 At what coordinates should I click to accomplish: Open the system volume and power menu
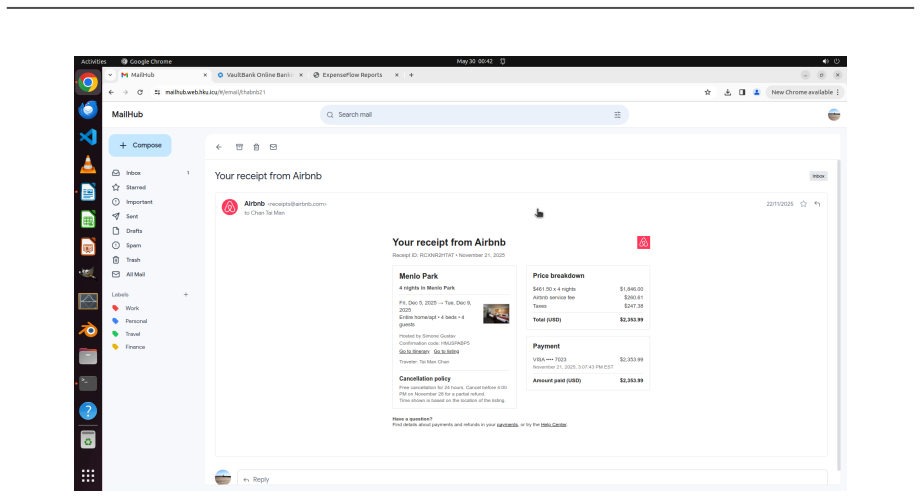(x=831, y=62)
